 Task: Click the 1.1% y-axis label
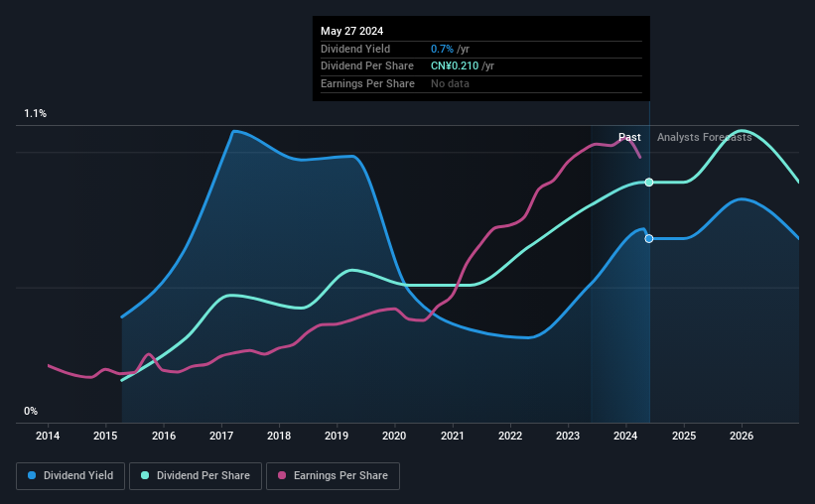pos(36,114)
